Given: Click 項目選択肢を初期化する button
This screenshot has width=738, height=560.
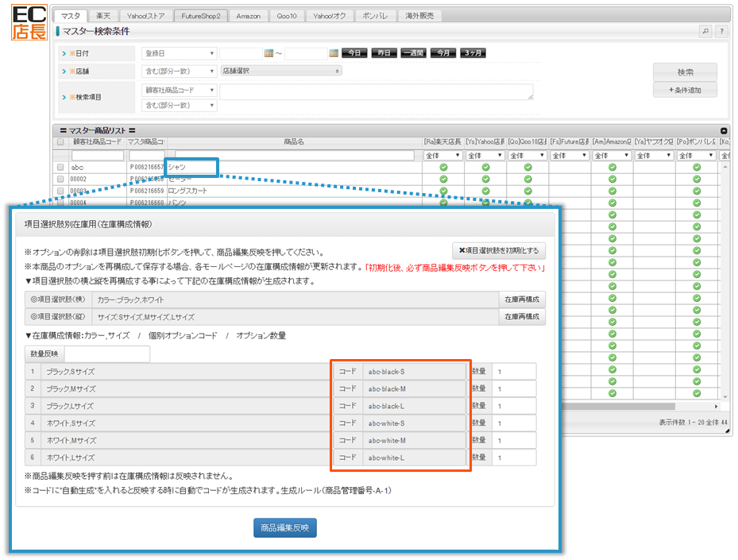Looking at the screenshot, I should point(499,250).
